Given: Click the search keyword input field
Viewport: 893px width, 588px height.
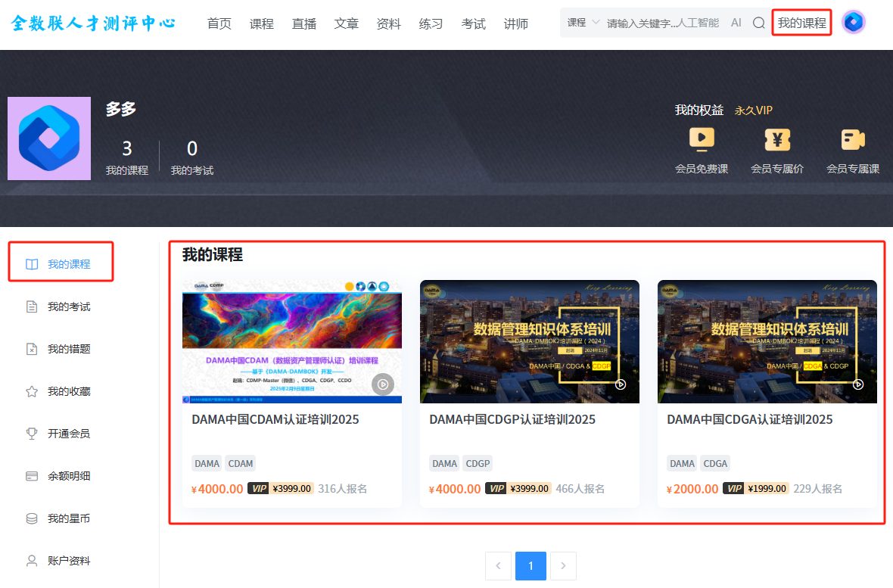Looking at the screenshot, I should point(662,23).
